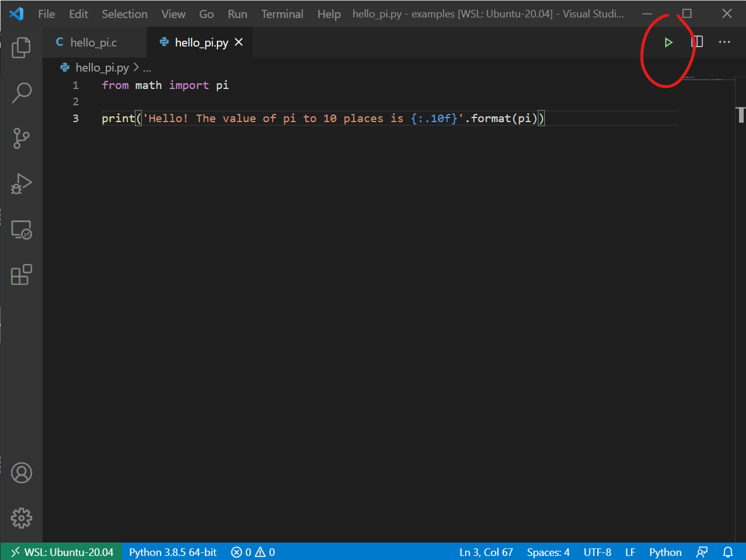Open Source Control view
Image resolution: width=746 pixels, height=560 pixels.
point(22,138)
